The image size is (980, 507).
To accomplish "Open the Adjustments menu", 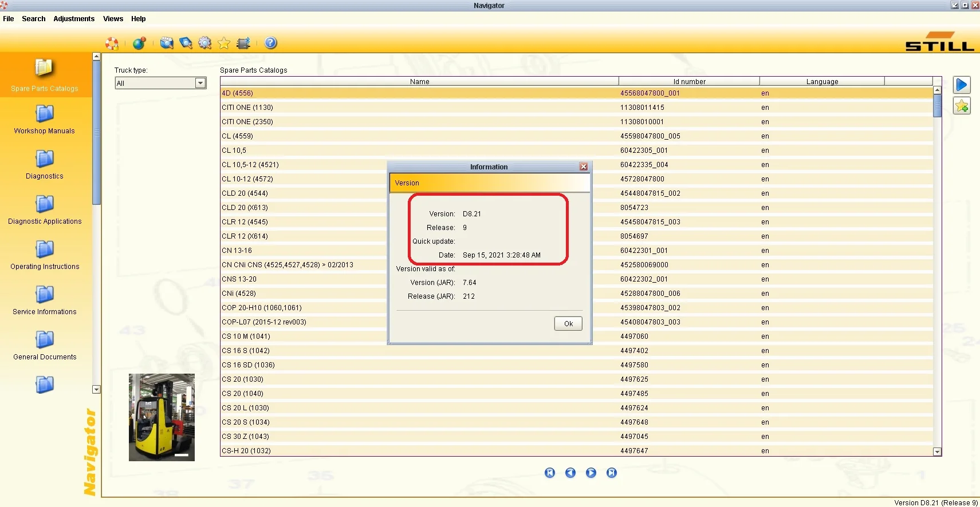I will 74,19.
